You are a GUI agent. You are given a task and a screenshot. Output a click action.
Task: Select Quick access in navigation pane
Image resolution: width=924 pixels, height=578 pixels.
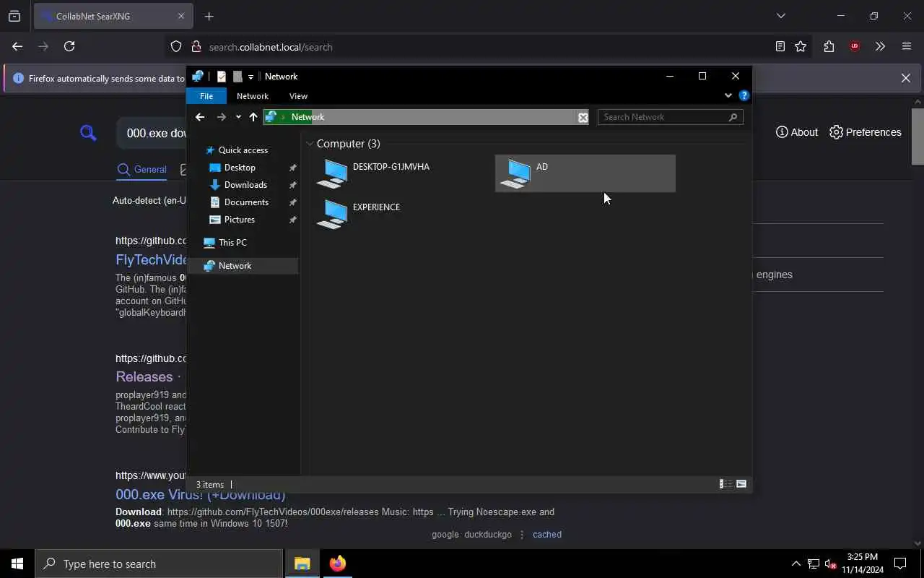coord(243,150)
